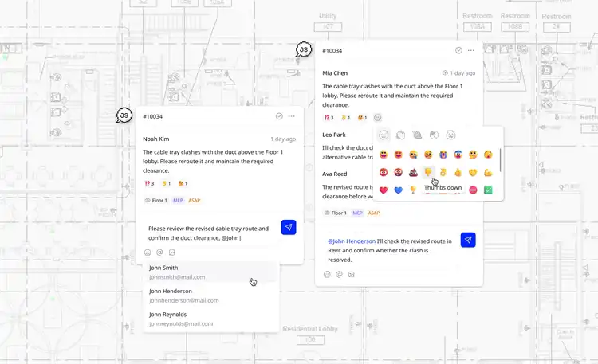Image resolution: width=598 pixels, height=364 pixels.
Task: Open the three-dot menu on Mia Chen's card
Action: pyautogui.click(x=471, y=50)
